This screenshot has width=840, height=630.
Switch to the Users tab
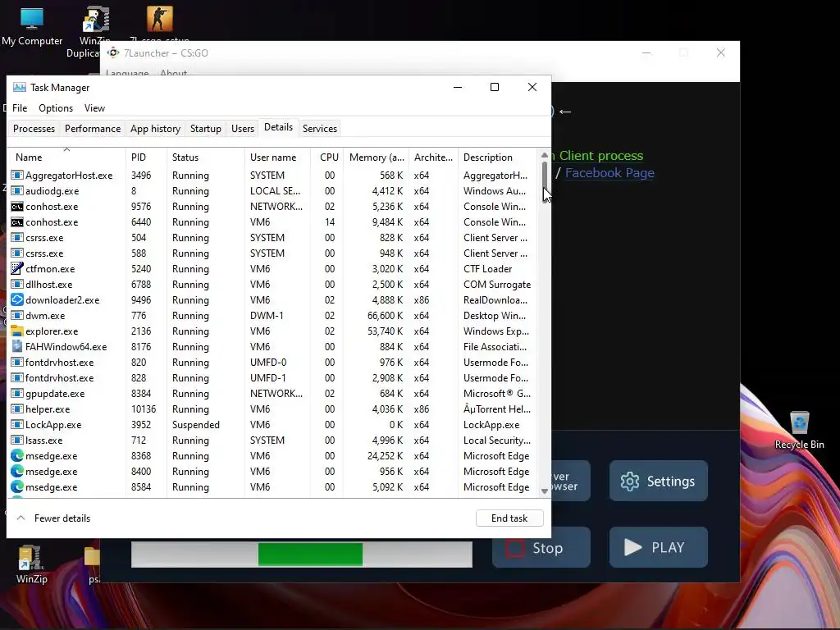pos(243,129)
